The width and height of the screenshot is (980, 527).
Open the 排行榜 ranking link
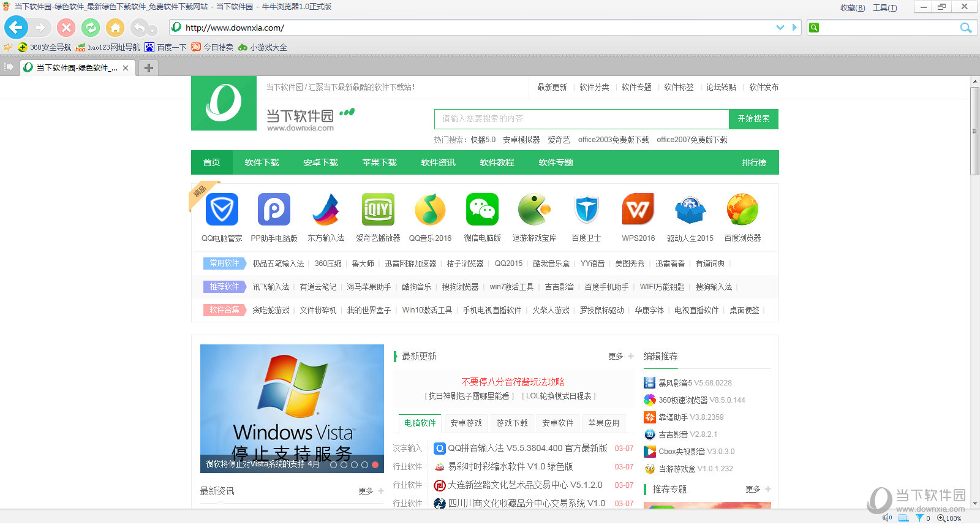pyautogui.click(x=754, y=162)
